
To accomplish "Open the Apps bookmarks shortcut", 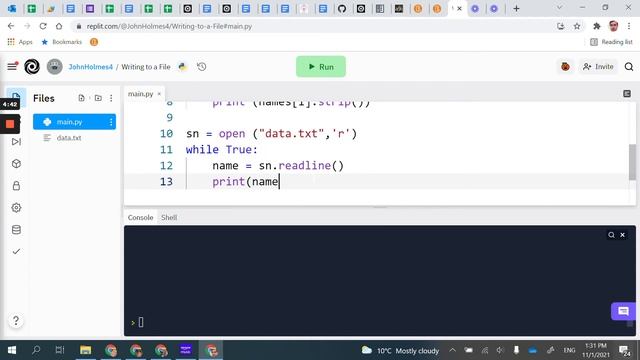I will [20, 42].
